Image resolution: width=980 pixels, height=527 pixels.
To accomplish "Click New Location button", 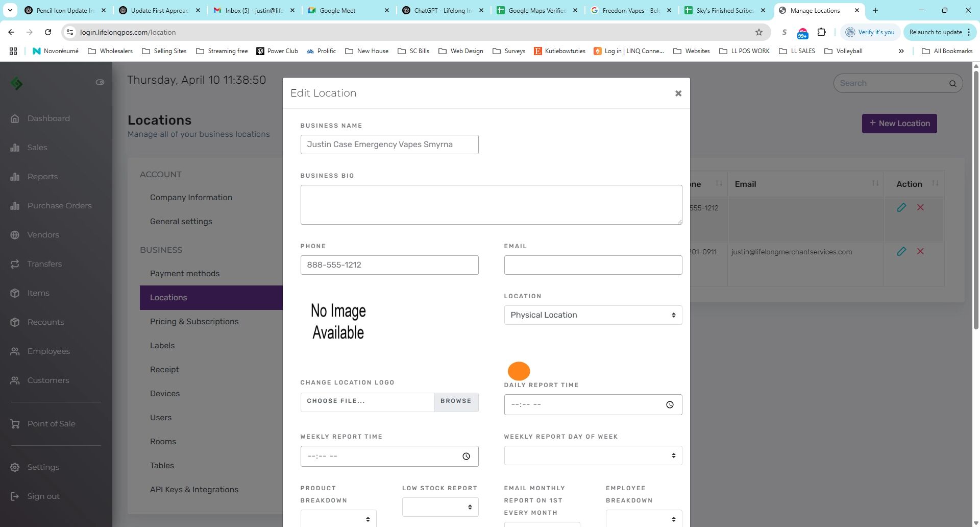I will (899, 124).
